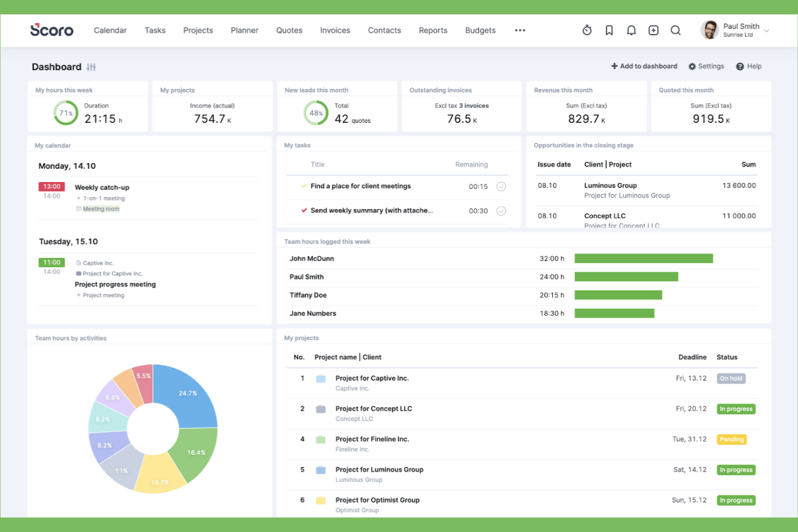The image size is (798, 532).
Task: Click the 48% leads progress ring
Action: (x=316, y=113)
